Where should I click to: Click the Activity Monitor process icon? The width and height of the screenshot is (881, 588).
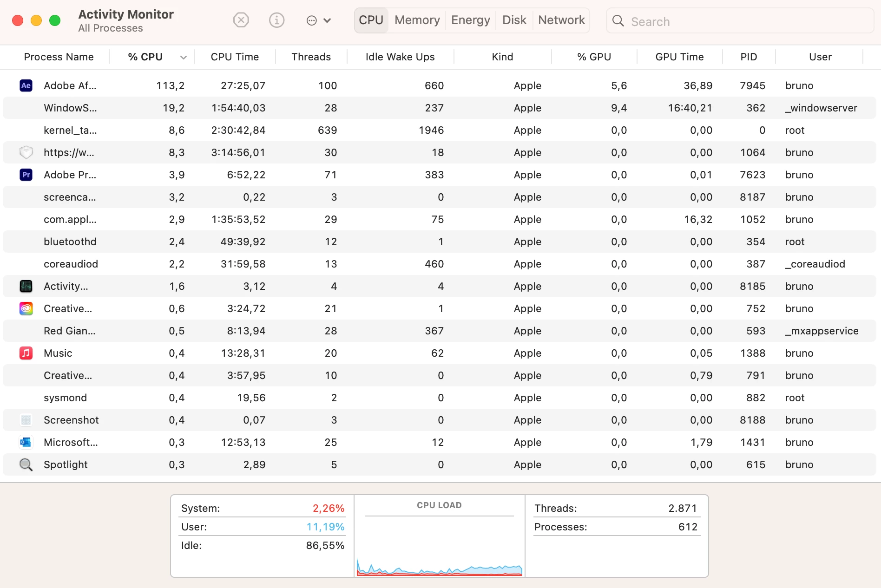pyautogui.click(x=26, y=286)
